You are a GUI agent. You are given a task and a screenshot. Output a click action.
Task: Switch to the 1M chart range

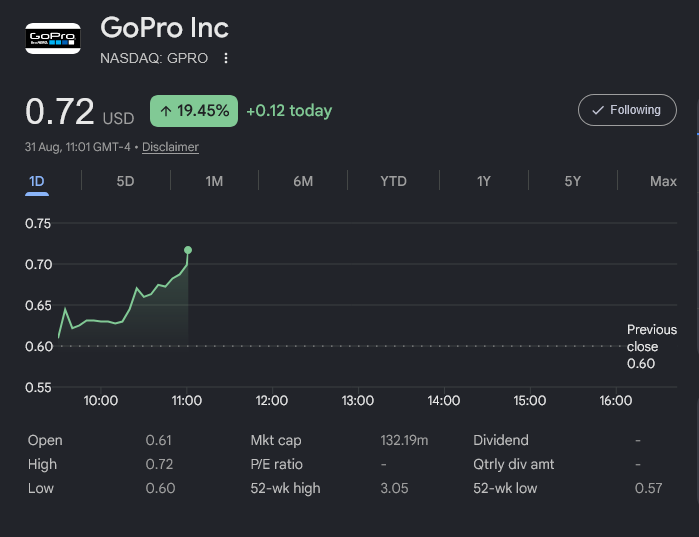214,181
